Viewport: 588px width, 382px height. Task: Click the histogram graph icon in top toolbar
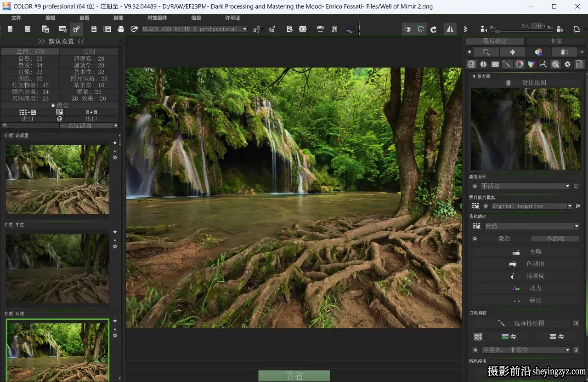pyautogui.click(x=351, y=29)
